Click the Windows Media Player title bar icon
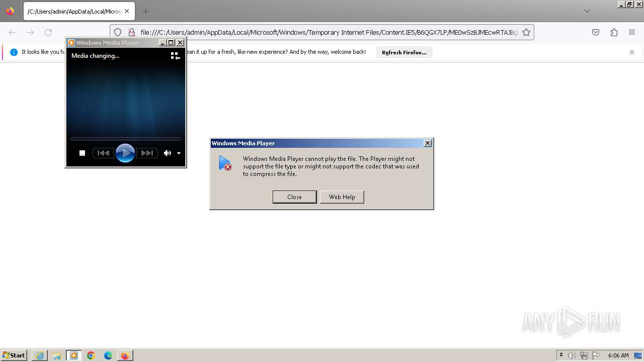This screenshot has height=362, width=644. point(71,43)
